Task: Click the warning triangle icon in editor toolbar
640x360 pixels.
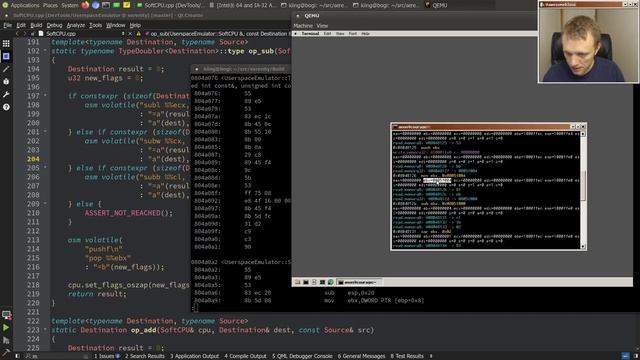Action: coord(138,33)
